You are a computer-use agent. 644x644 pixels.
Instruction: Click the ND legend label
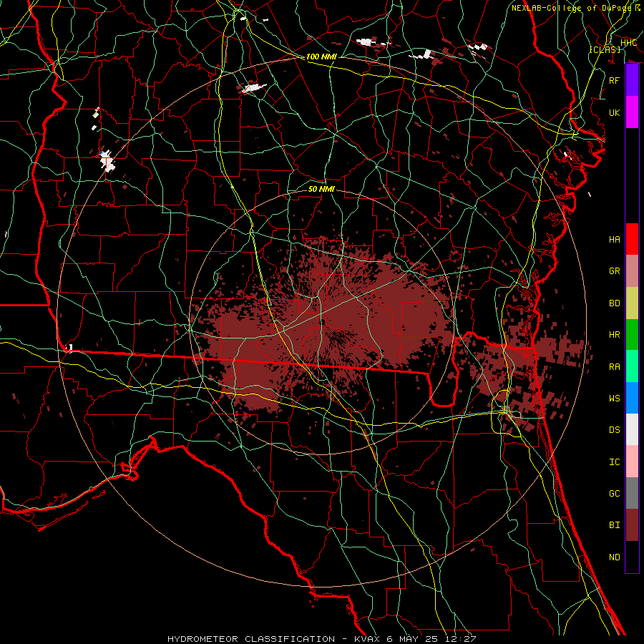615,557
